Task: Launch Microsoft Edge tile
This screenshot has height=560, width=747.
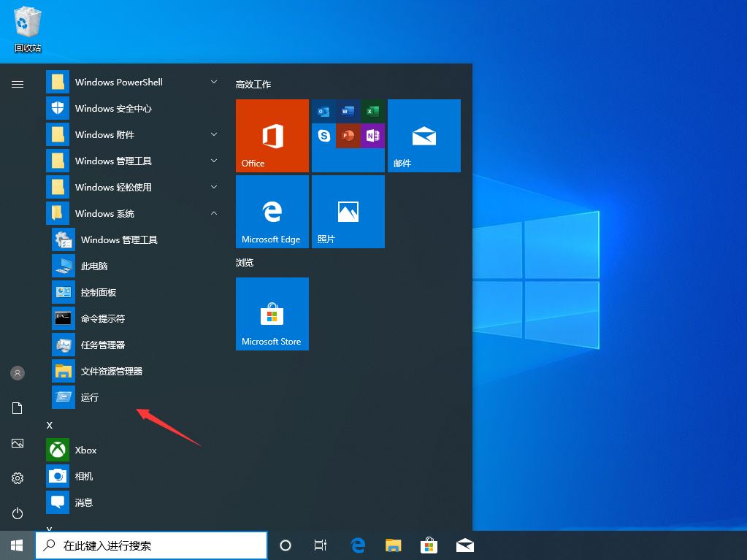Action: 272,212
